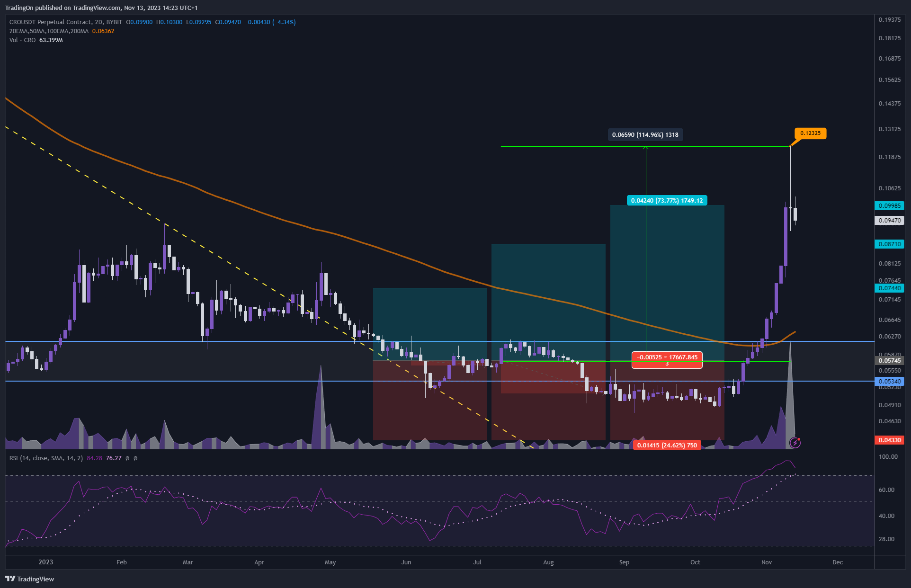The image size is (911, 588).
Task: Select the Vol · CRO volume legend
Action: point(22,40)
